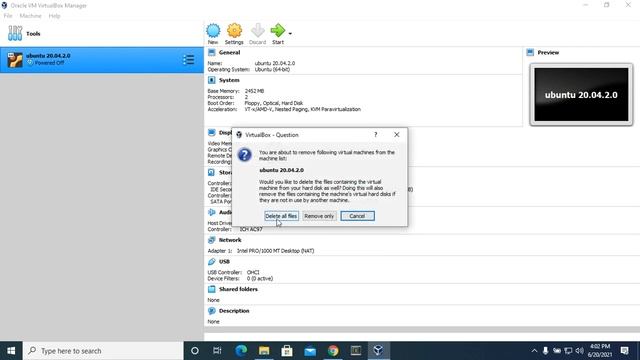Screen dimensions: 640x360
Task: Click the Audio section icon
Action: 211,212
